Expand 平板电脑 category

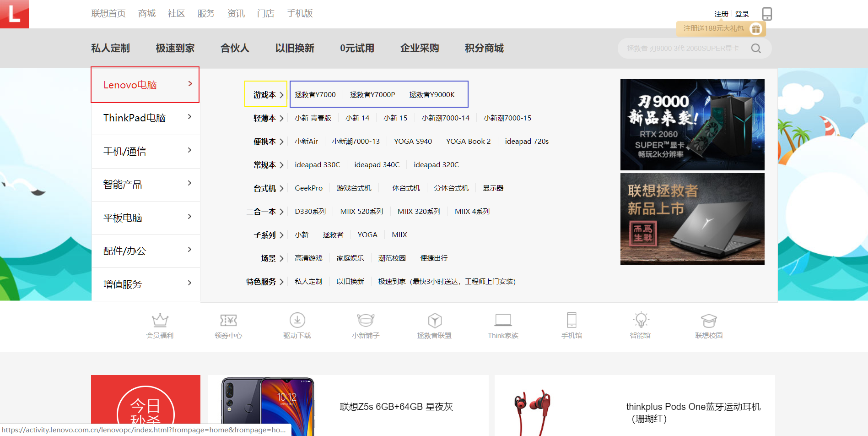pyautogui.click(x=146, y=218)
